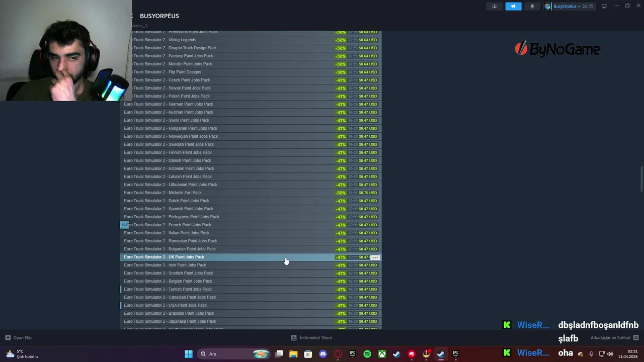Screen dimensions: 644x362
Task: Open Hungarian Paint Jobs Pack row
Action: tap(251, 129)
